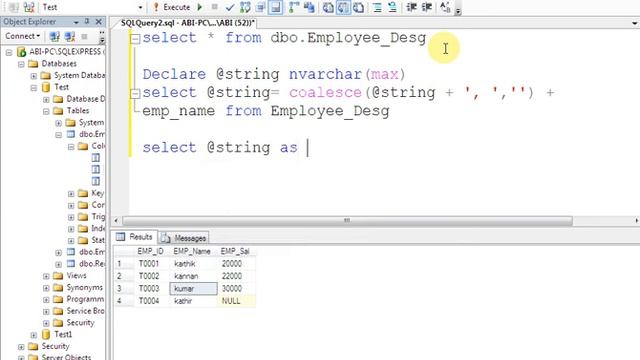Select the NULL salary cell
Image resolution: width=640 pixels, height=360 pixels.
[x=236, y=301]
